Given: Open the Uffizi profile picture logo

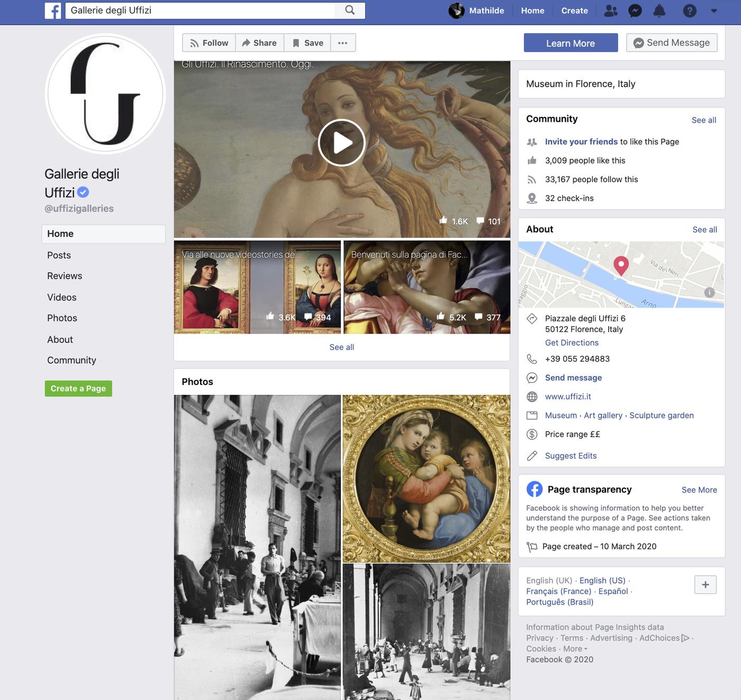Looking at the screenshot, I should [x=105, y=94].
